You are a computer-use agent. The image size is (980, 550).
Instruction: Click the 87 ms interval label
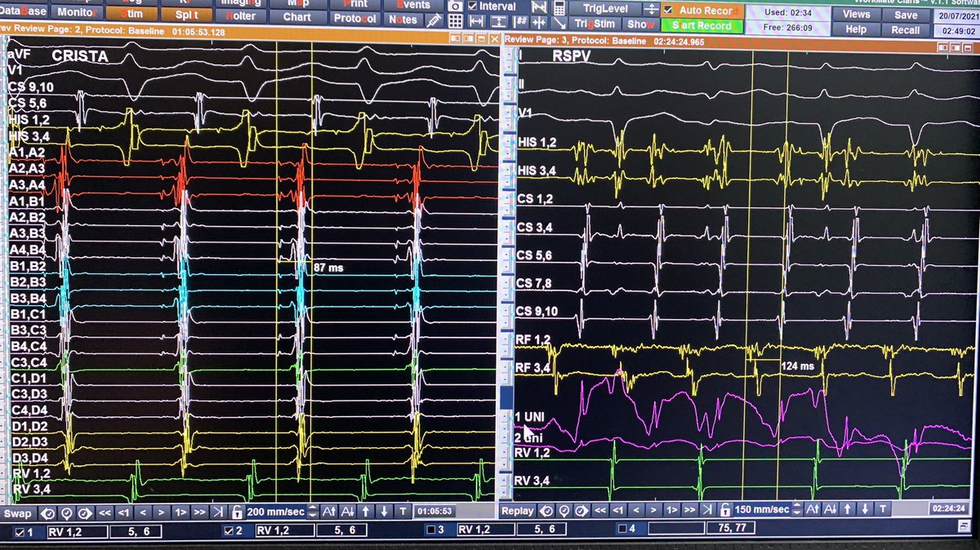pos(328,268)
